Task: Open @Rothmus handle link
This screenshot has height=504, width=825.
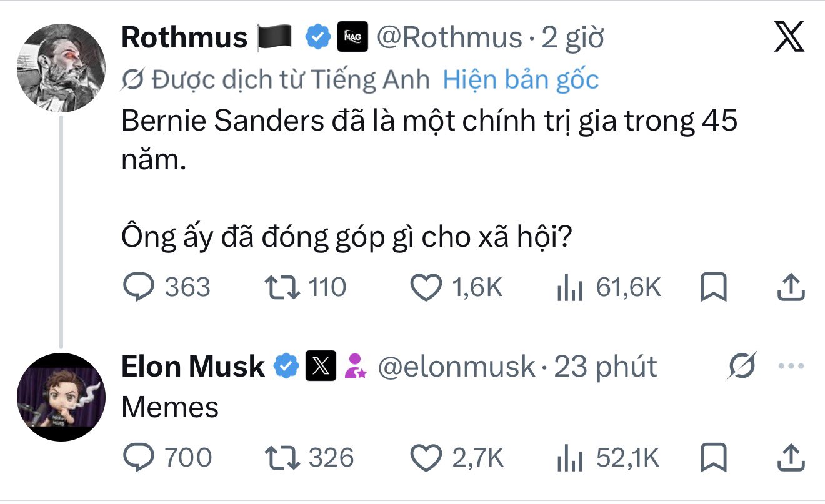Action: (449, 38)
